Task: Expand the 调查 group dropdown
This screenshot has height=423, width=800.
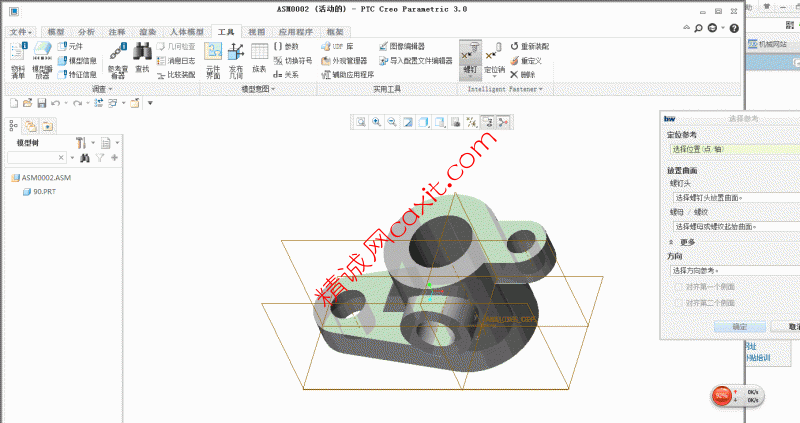Action: tap(102, 89)
